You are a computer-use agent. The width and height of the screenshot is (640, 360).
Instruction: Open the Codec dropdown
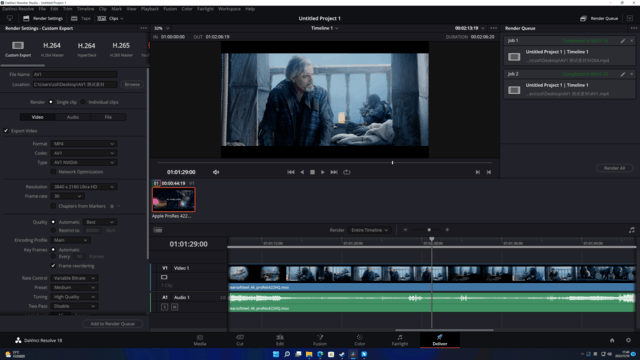point(84,153)
